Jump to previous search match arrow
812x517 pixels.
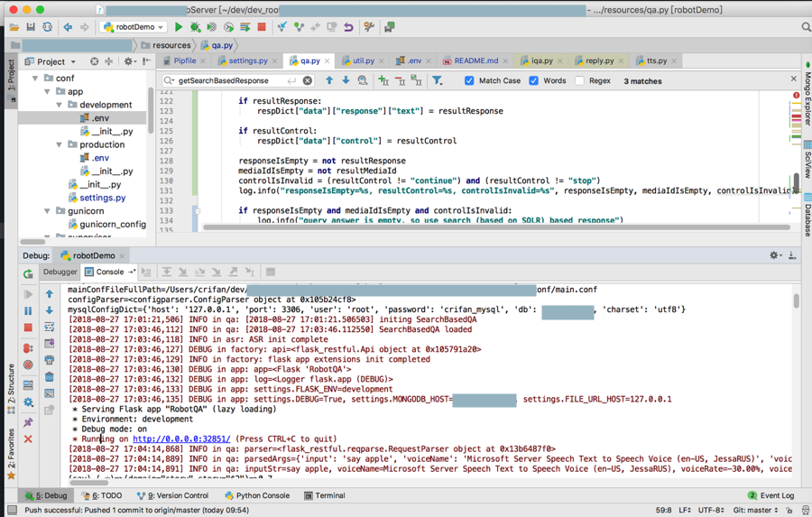click(329, 81)
